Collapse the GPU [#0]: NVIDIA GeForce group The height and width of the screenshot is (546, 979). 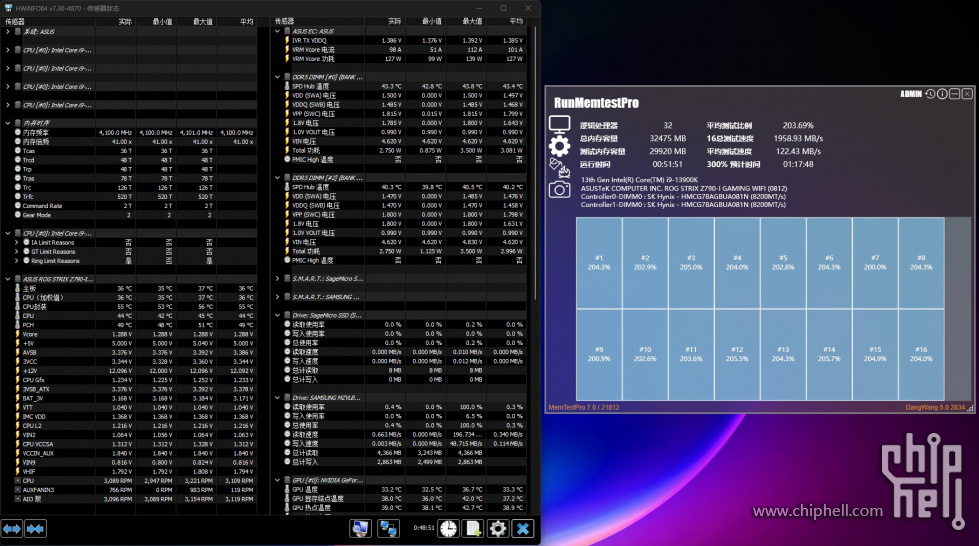point(277,480)
